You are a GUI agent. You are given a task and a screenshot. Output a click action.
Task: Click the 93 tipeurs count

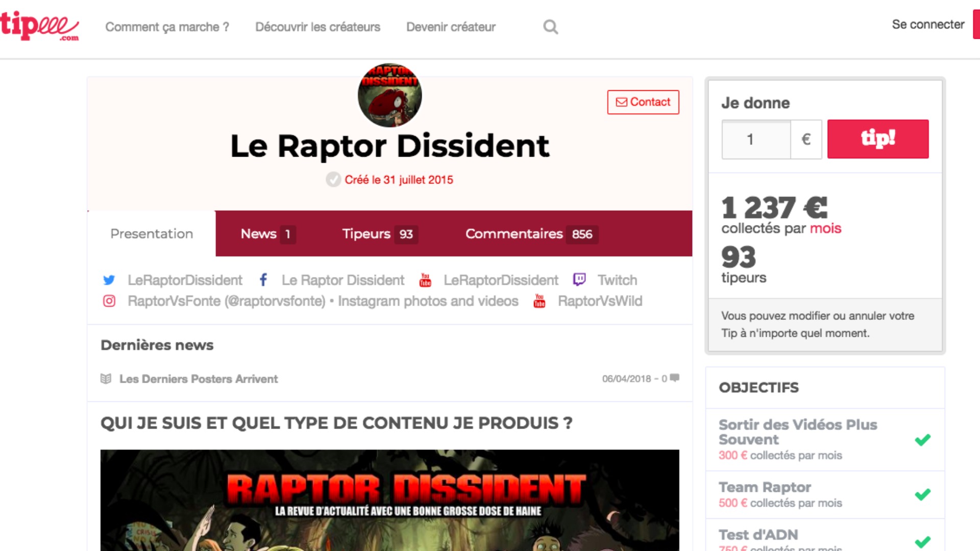pyautogui.click(x=739, y=257)
